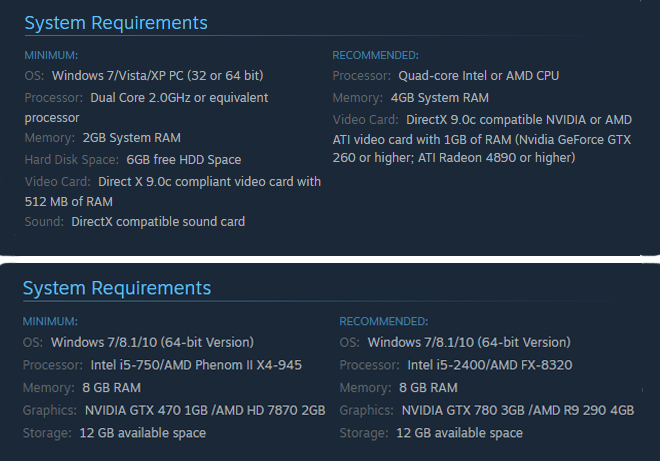Select the top MINIMUM label
This screenshot has height=461, width=660.
pyautogui.click(x=51, y=55)
